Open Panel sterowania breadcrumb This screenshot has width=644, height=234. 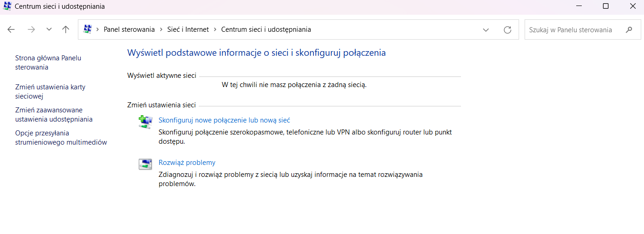click(129, 29)
